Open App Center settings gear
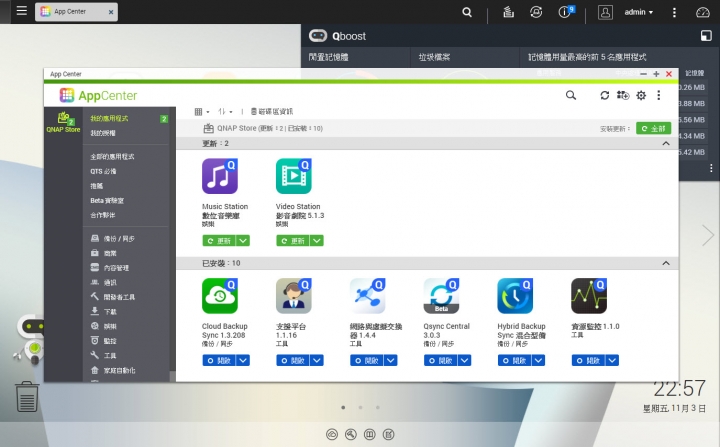Image resolution: width=720 pixels, height=447 pixels. pyautogui.click(x=641, y=95)
